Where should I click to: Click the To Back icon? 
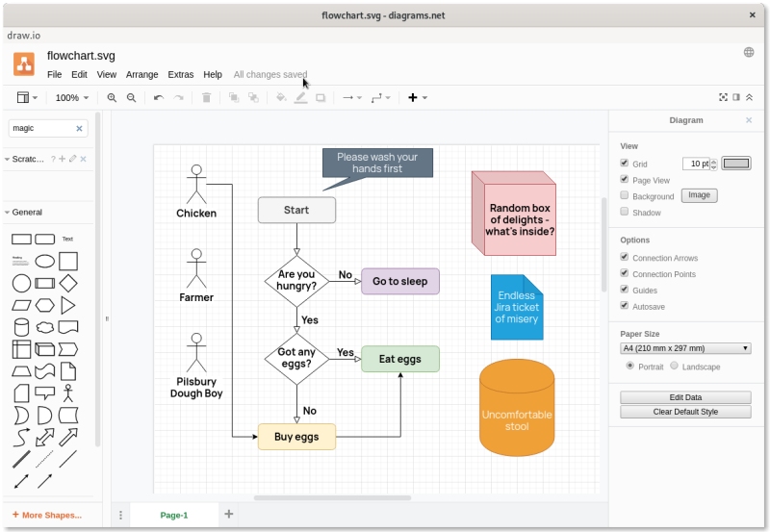[x=253, y=98]
